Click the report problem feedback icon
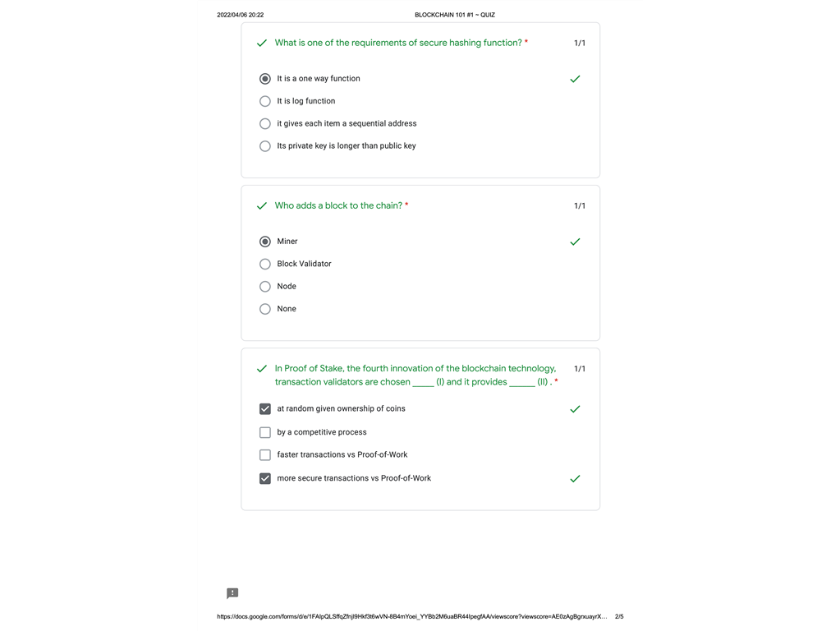The height and width of the screenshot is (631, 840). pos(232,593)
